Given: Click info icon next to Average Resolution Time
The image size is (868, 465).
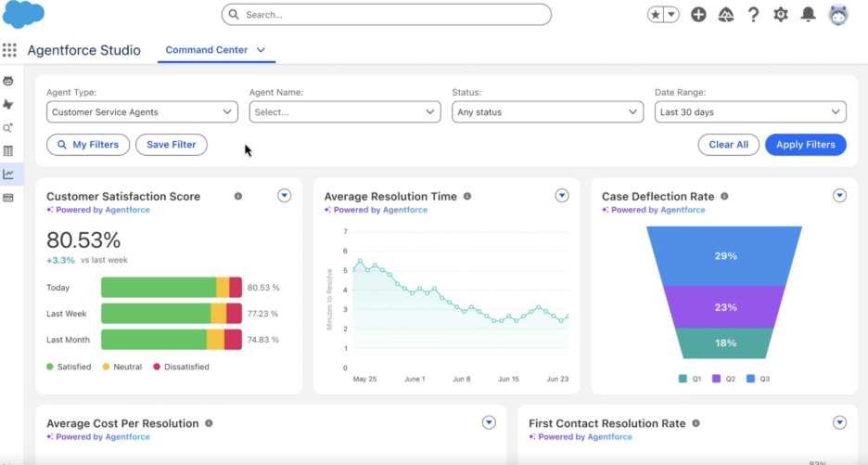Looking at the screenshot, I should pos(467,196).
